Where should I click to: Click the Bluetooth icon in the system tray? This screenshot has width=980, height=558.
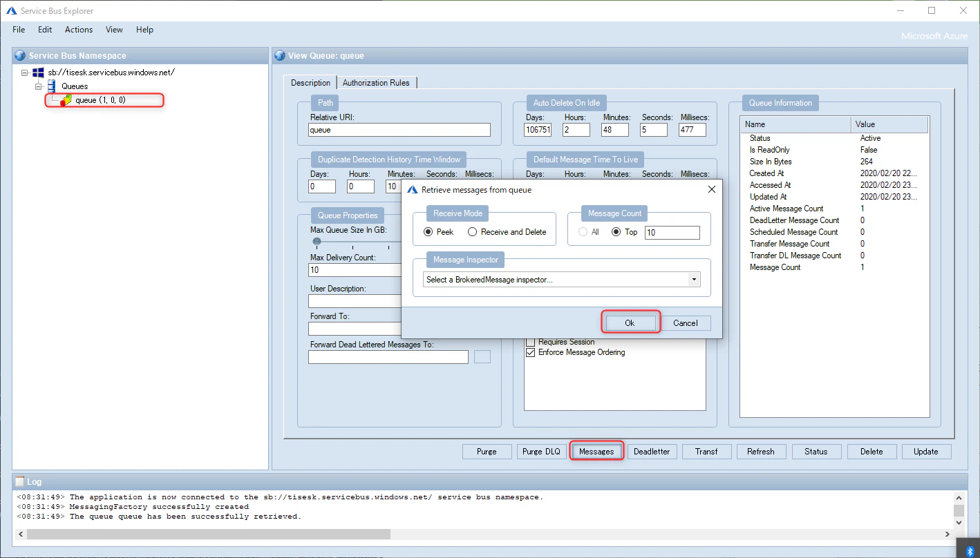click(970, 551)
